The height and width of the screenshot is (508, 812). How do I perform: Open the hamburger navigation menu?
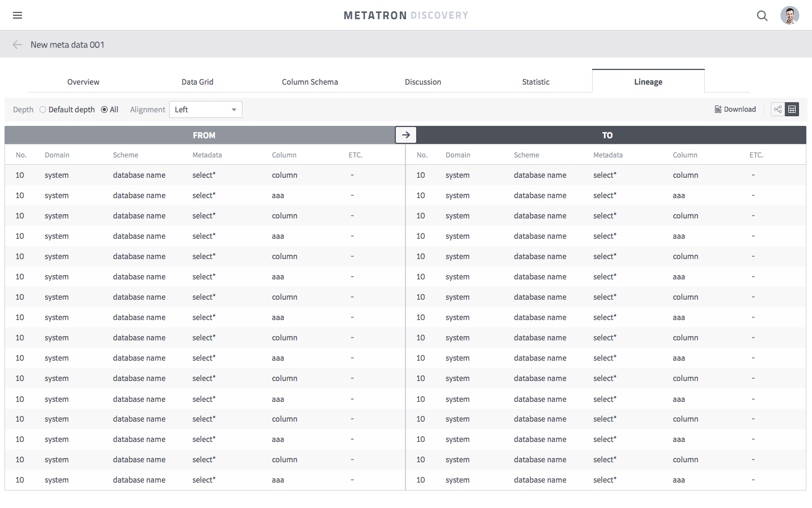click(x=17, y=15)
